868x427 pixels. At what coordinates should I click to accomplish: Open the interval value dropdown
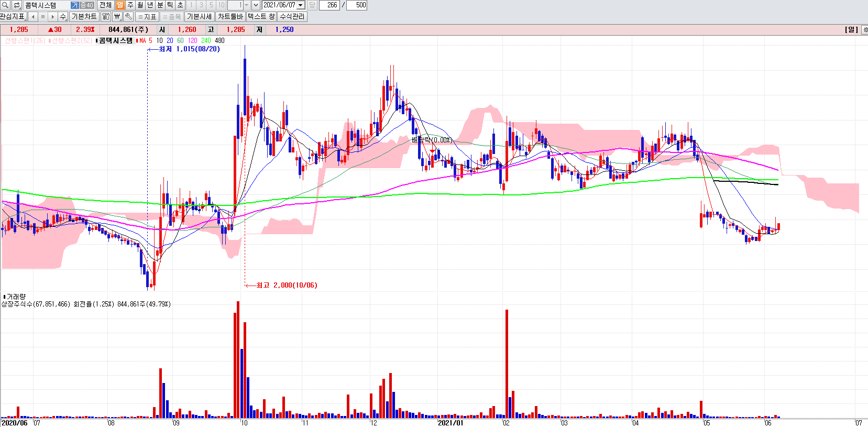point(246,5)
